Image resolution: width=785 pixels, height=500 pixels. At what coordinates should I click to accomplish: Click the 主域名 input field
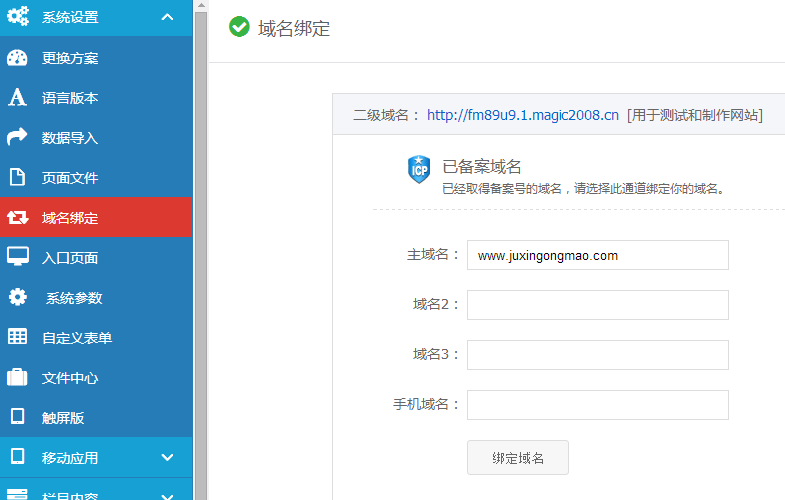[x=597, y=255]
